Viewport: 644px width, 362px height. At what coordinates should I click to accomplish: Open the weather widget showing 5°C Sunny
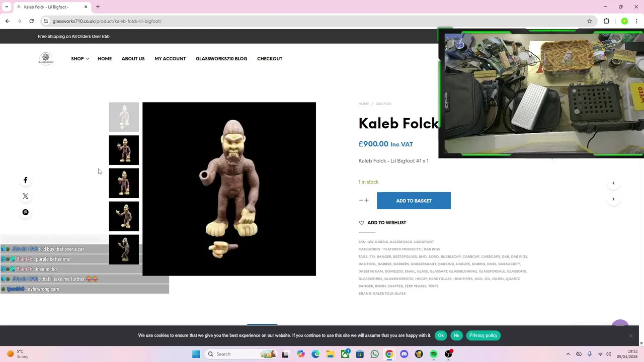[x=17, y=354]
